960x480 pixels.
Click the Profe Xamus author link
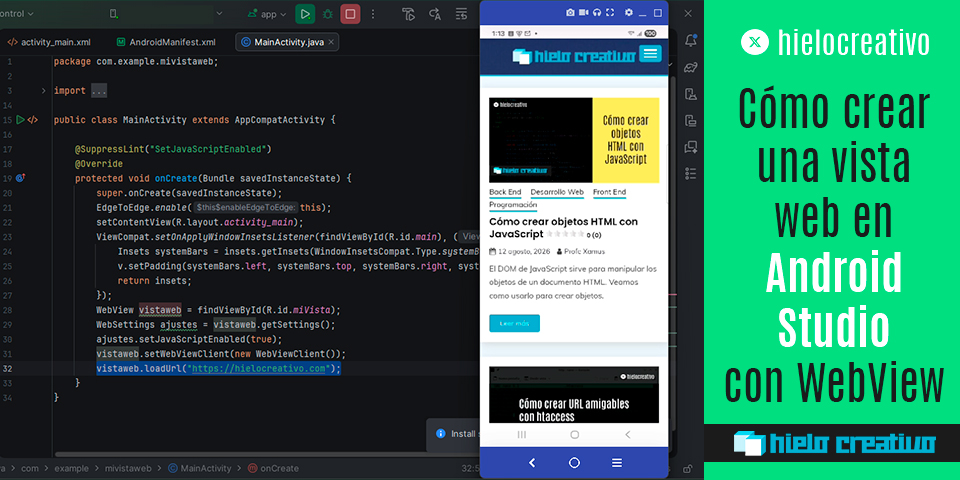point(583,251)
